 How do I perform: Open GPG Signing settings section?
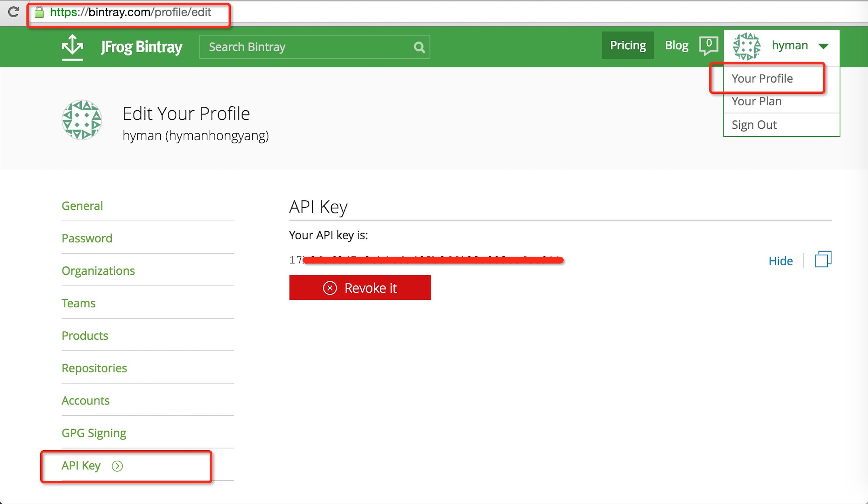coord(94,433)
